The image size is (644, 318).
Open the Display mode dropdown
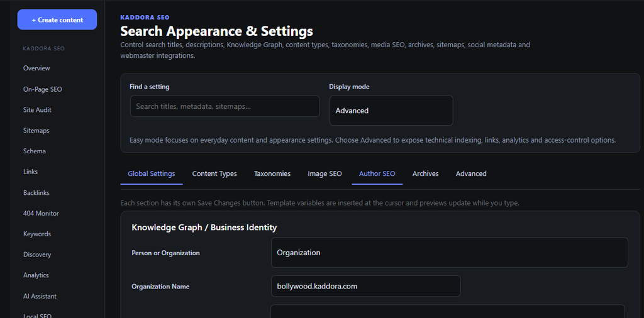click(391, 111)
